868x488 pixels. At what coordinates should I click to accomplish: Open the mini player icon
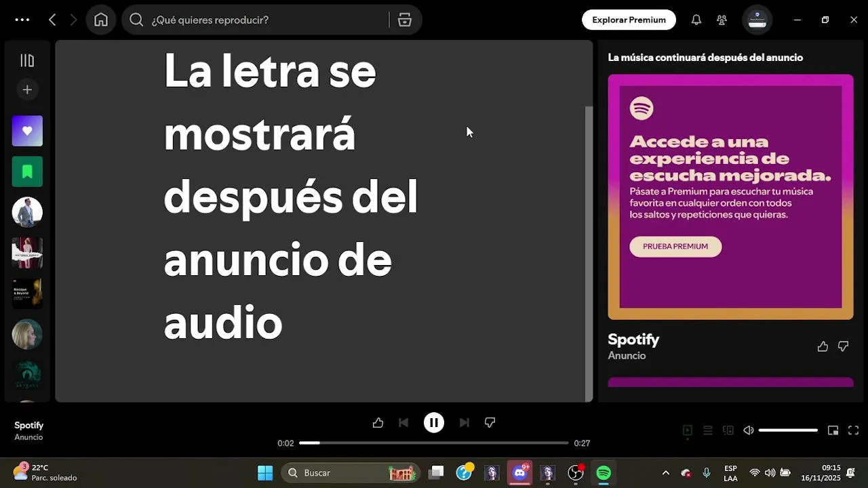click(x=833, y=430)
